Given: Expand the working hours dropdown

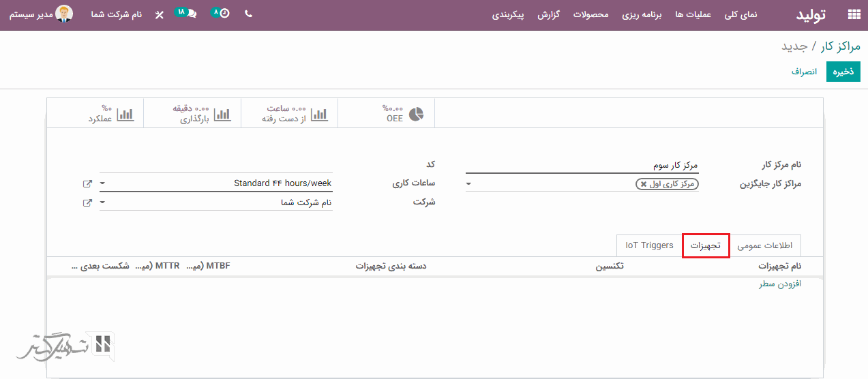Looking at the screenshot, I should tap(102, 183).
